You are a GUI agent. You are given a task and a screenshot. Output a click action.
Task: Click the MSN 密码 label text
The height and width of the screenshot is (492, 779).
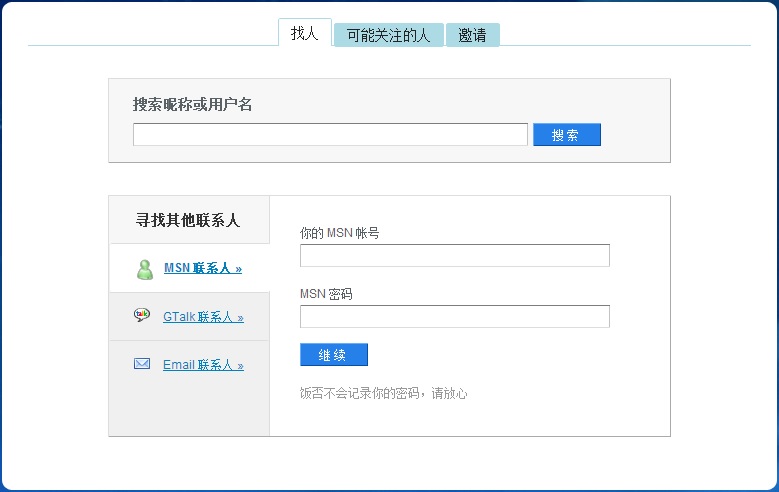click(x=326, y=294)
